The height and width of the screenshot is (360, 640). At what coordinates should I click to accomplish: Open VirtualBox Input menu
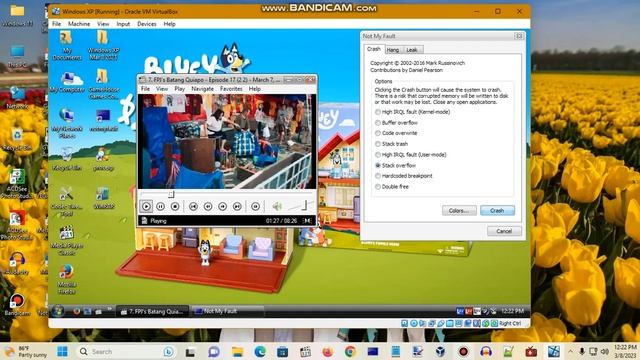point(123,24)
